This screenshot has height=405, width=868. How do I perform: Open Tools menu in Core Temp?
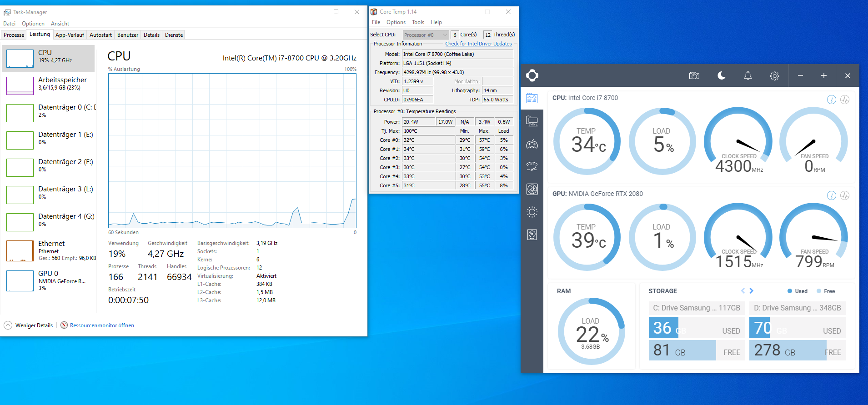pyautogui.click(x=418, y=22)
